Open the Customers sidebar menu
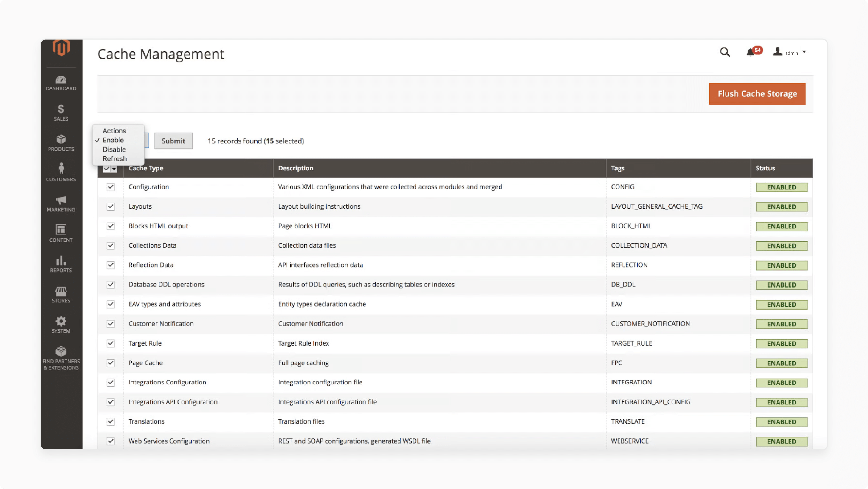Image resolution: width=868 pixels, height=489 pixels. pyautogui.click(x=61, y=172)
